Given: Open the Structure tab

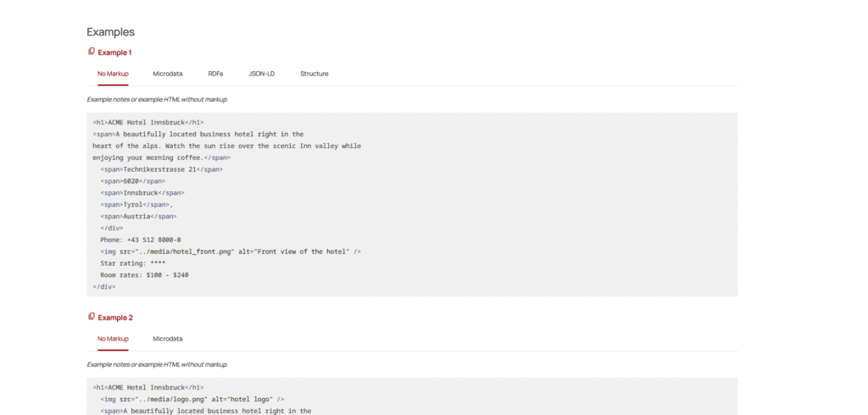Looking at the screenshot, I should point(314,74).
